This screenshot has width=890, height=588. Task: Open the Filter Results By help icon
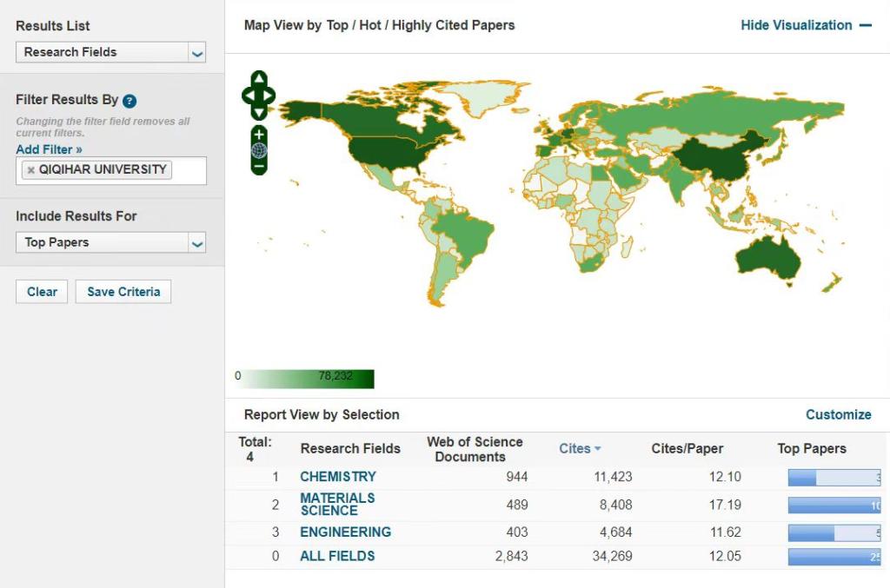[x=130, y=101]
